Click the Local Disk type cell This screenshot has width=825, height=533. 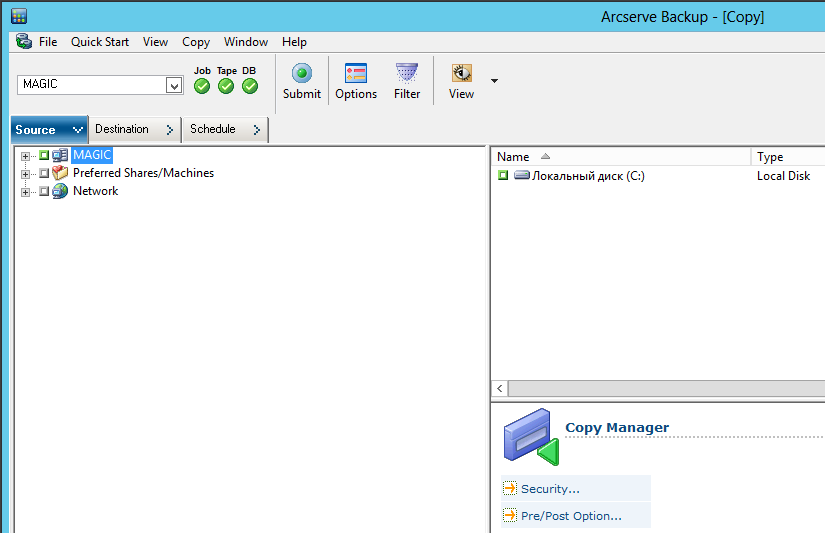tap(783, 176)
